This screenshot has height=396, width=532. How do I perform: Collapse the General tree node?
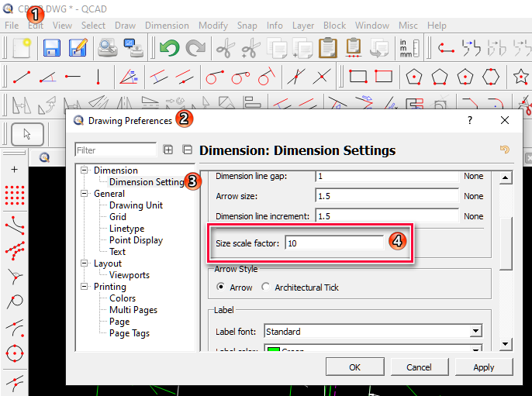[85, 194]
